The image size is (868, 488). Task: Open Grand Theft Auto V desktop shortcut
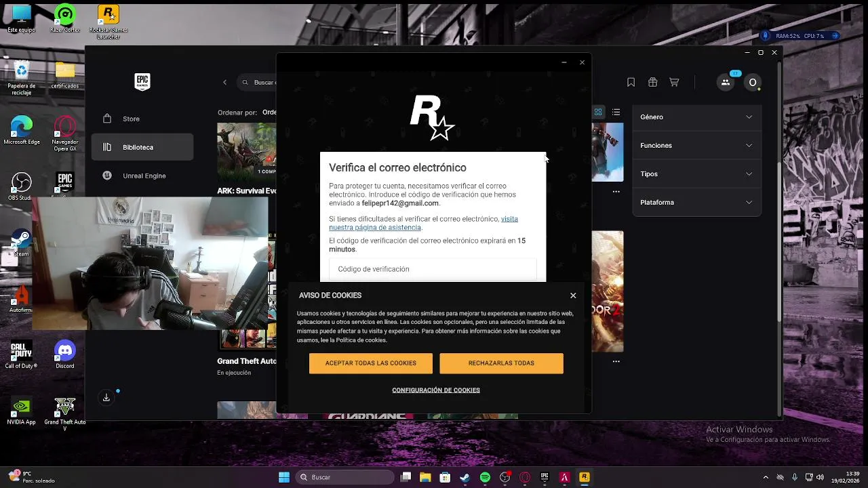coord(65,414)
